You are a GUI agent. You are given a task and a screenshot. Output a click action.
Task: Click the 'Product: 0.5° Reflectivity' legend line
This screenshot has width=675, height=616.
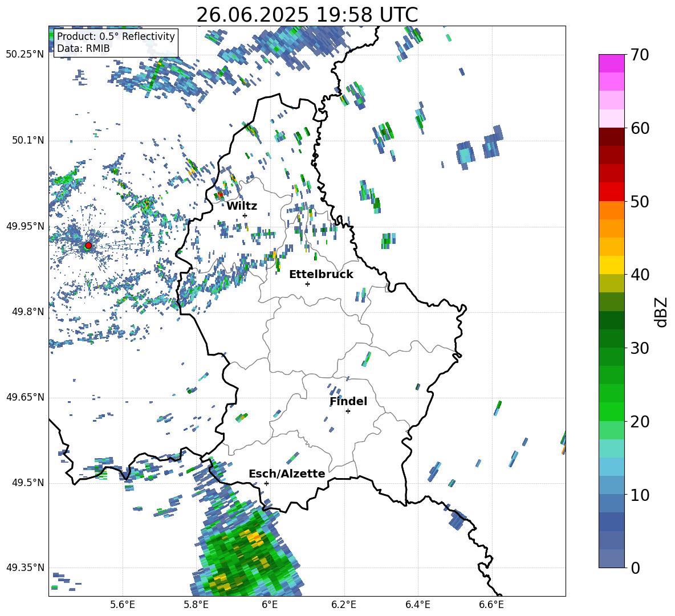116,36
